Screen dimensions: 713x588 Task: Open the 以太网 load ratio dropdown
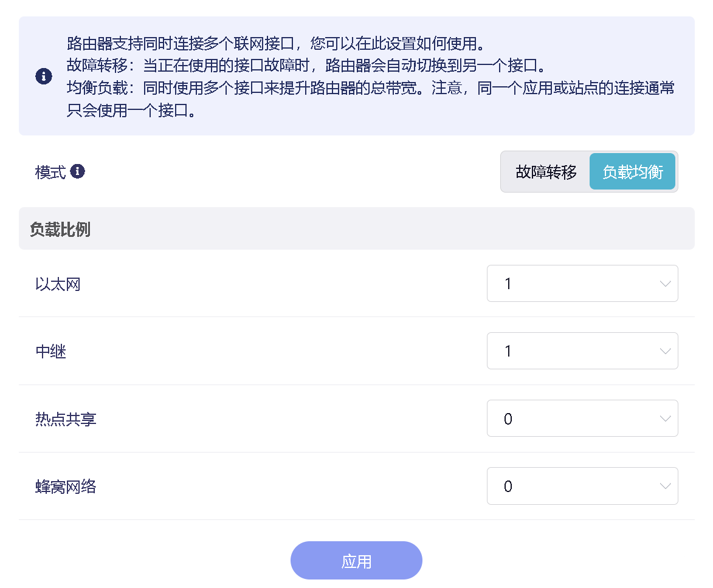tap(582, 284)
